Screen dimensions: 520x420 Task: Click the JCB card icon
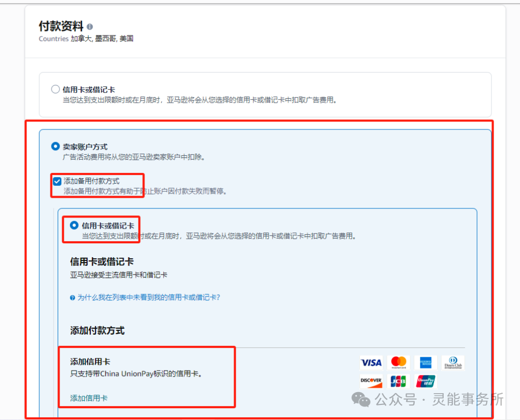[398, 381]
